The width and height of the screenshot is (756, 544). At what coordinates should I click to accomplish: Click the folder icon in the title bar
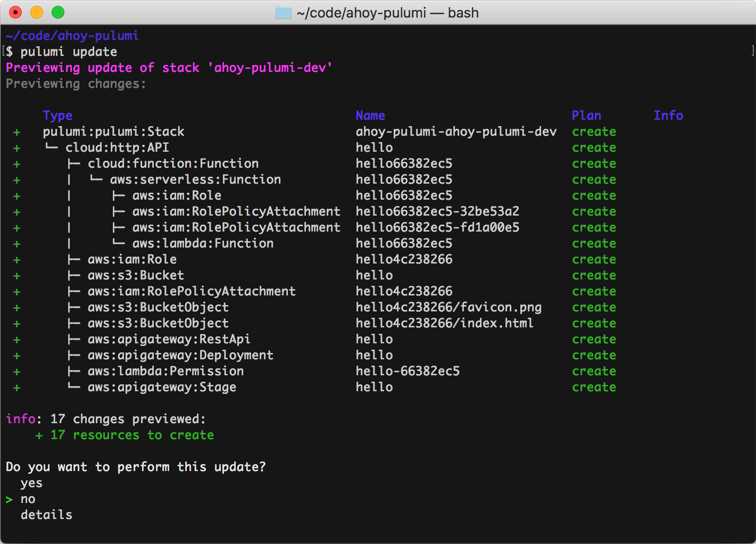click(284, 12)
